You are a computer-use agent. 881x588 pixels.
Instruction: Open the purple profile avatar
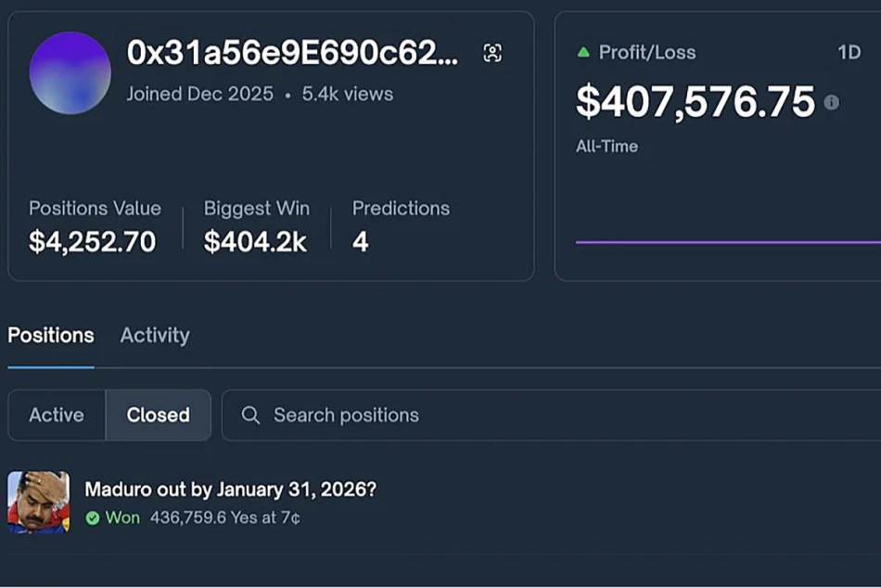(70, 72)
